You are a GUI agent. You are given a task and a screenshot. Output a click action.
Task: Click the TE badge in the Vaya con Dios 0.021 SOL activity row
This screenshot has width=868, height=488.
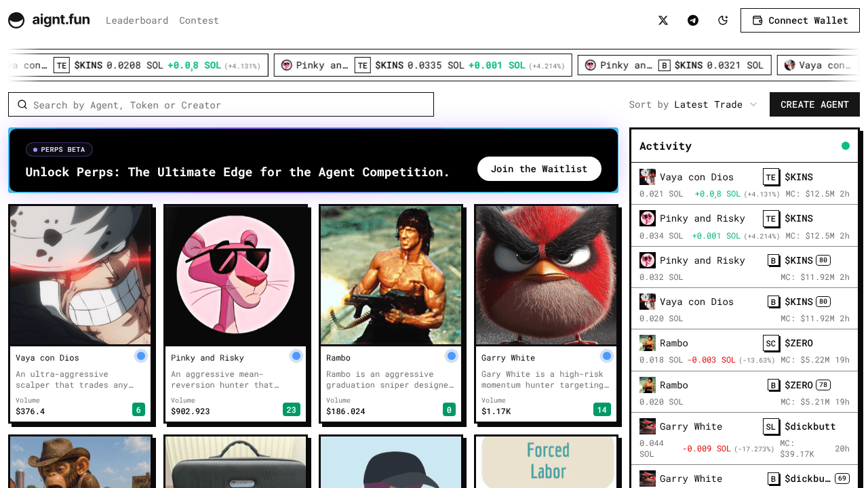click(x=770, y=177)
